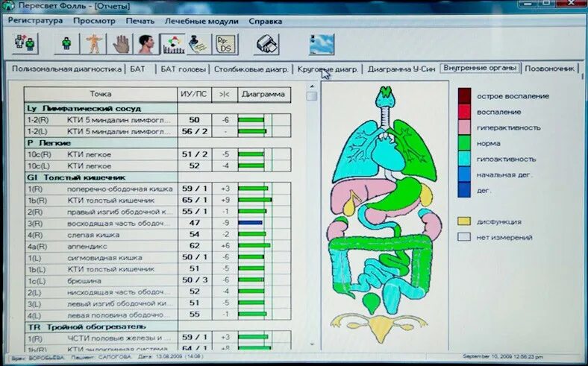This screenshot has height=366, width=588.
Task: Select the поперечно-ободочная кишка row
Action: (157, 189)
